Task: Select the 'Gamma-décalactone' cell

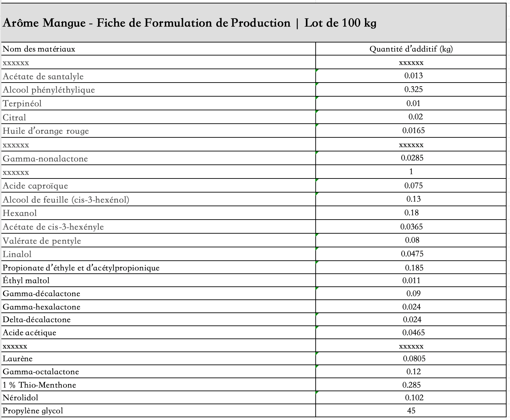Action: click(x=158, y=294)
